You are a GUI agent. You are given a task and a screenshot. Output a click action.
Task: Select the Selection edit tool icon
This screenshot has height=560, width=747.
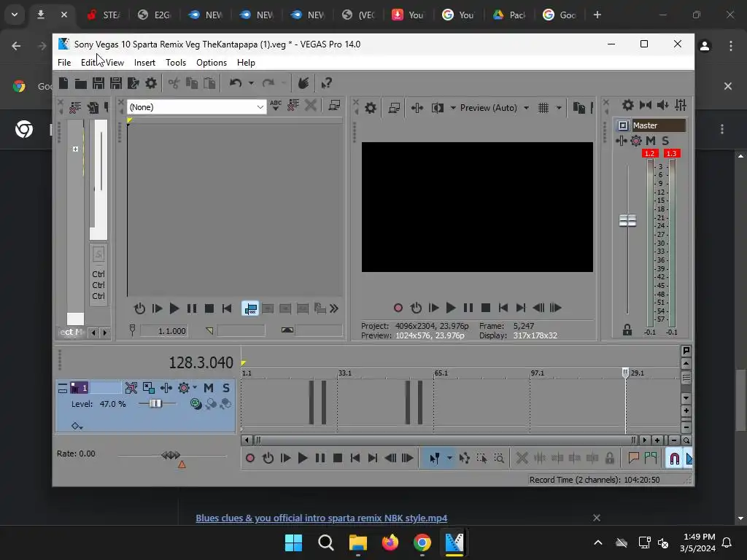pos(481,458)
